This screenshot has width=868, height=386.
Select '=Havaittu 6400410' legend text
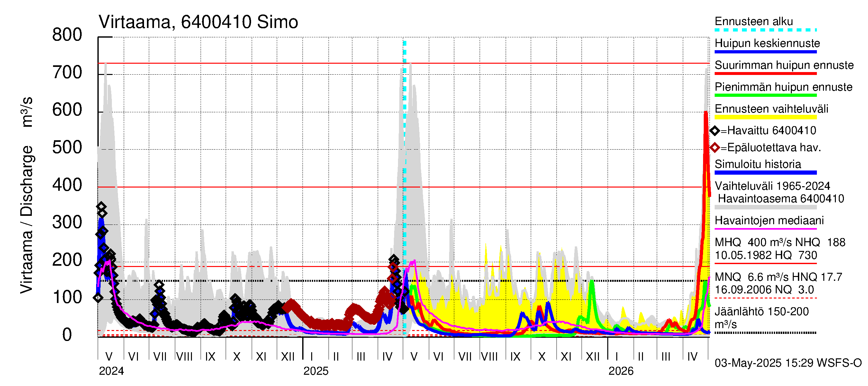pyautogui.click(x=768, y=131)
